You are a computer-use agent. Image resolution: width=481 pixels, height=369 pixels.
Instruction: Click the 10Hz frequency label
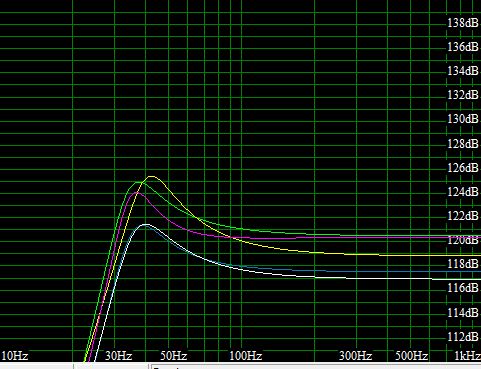(x=15, y=356)
